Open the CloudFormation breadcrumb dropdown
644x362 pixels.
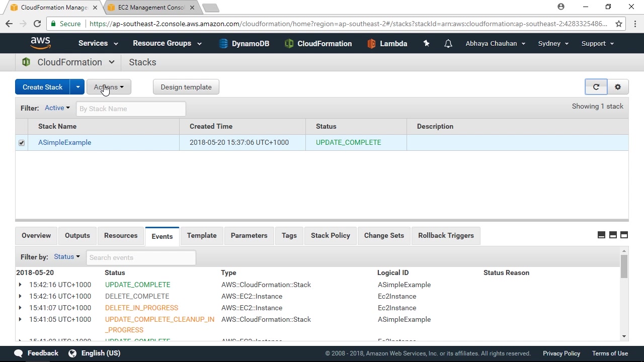112,62
